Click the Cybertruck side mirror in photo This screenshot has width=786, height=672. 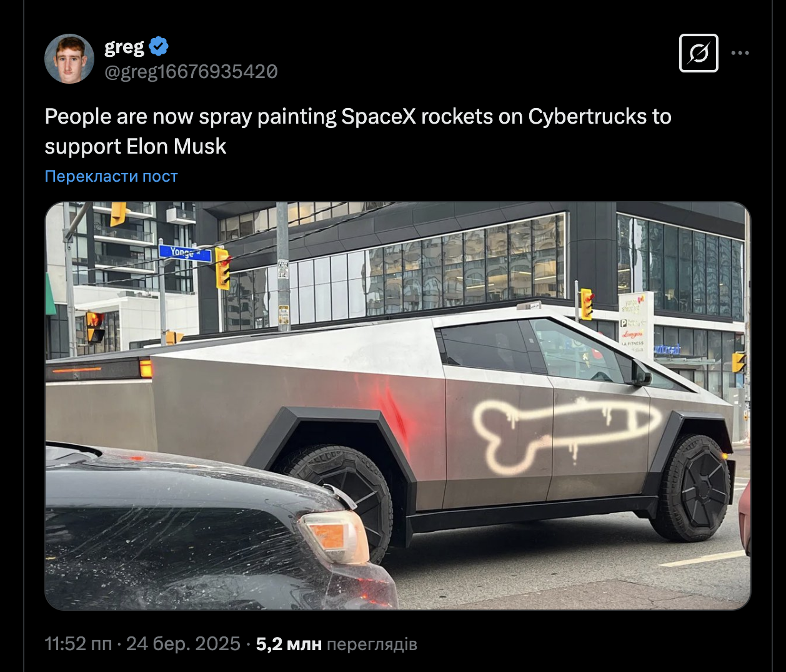[641, 375]
